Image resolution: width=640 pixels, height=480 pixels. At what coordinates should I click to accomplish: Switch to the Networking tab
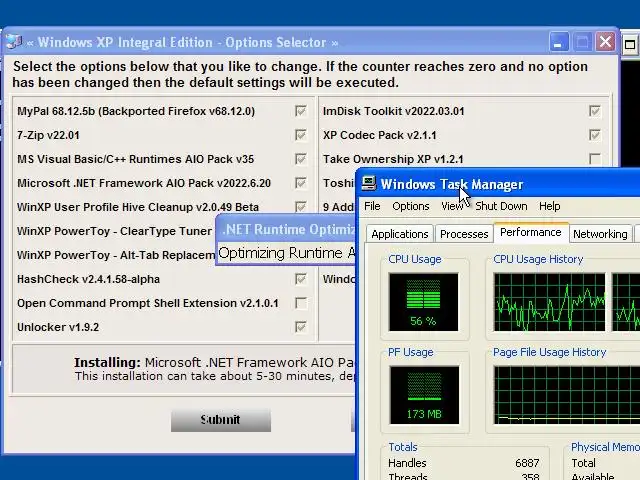(600, 234)
